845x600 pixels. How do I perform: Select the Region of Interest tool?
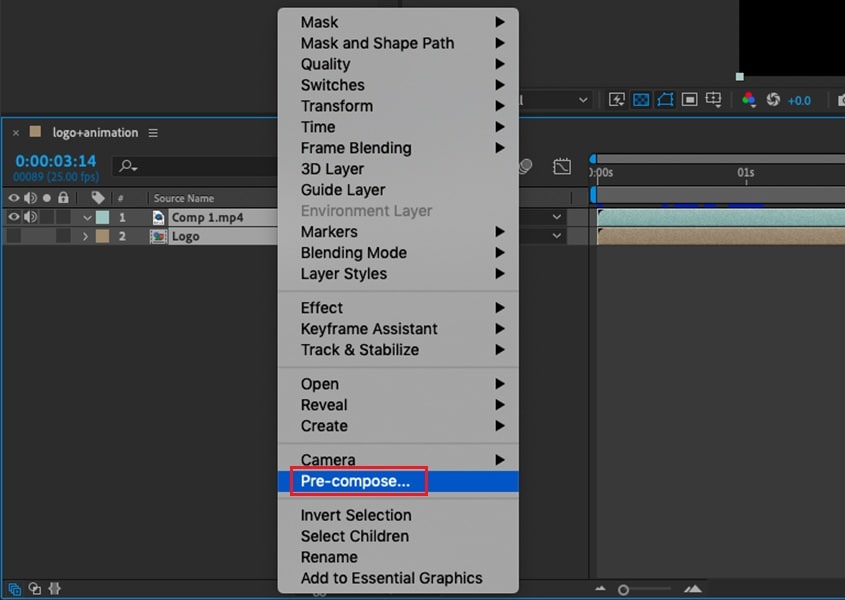click(x=689, y=100)
